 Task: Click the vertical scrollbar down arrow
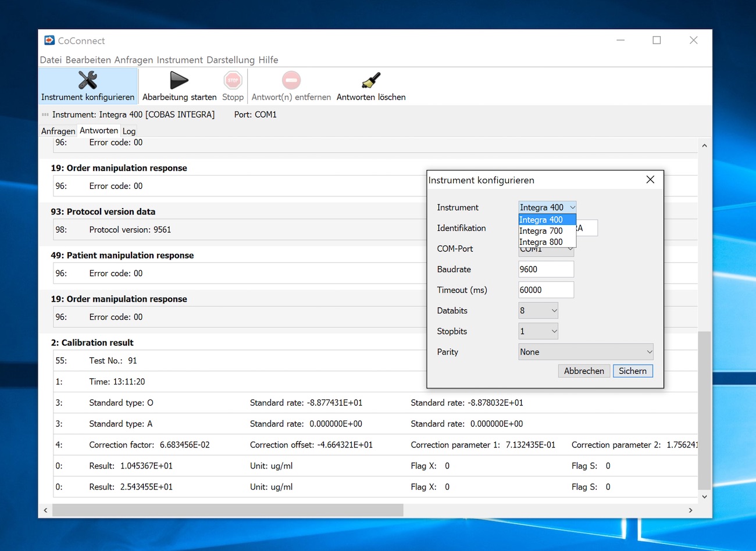704,496
